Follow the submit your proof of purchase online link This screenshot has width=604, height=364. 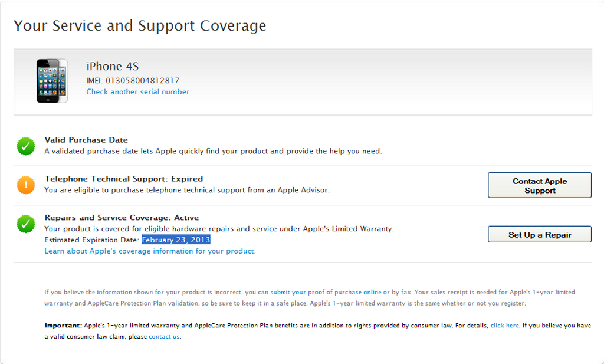click(x=326, y=292)
